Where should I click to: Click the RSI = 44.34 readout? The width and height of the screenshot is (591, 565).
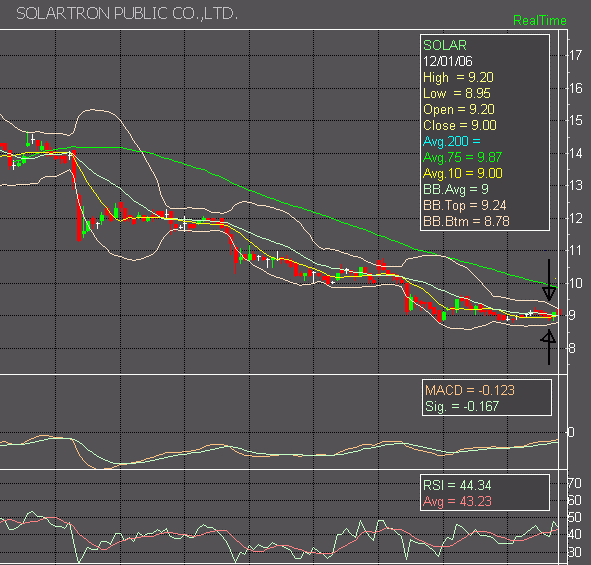tap(457, 485)
